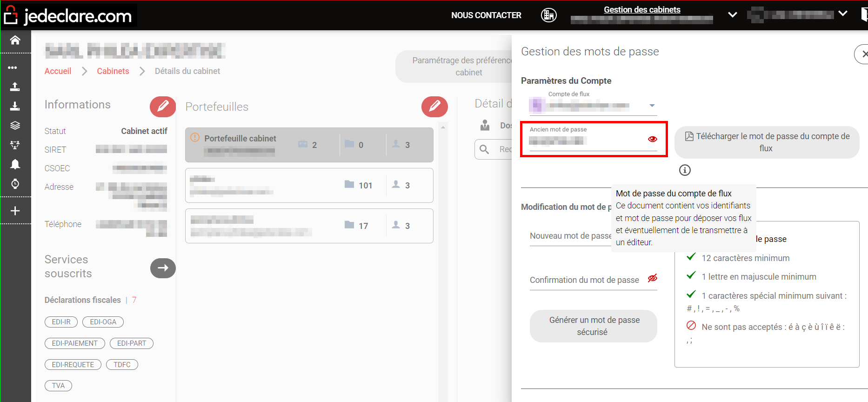Open Gestion des cabinets menu
The image size is (868, 402).
pyautogui.click(x=642, y=10)
